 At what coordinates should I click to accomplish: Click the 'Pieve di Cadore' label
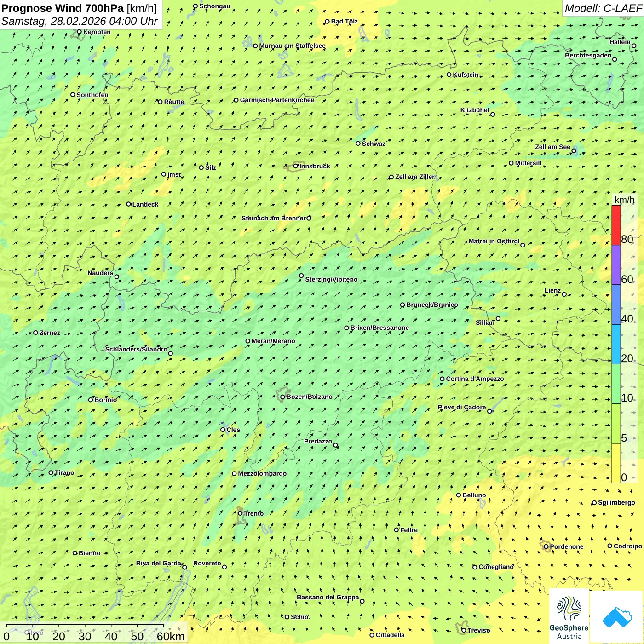click(x=462, y=407)
